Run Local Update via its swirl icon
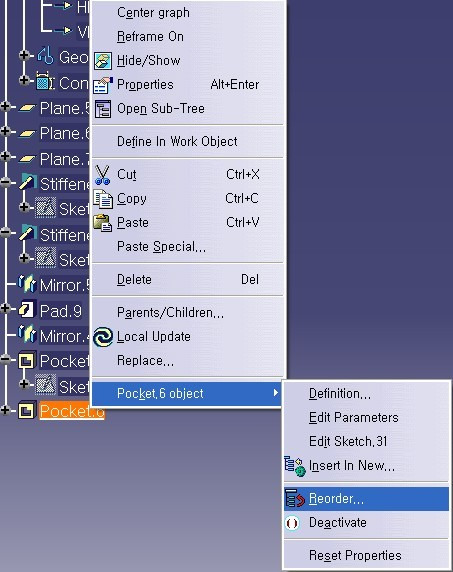 pyautogui.click(x=103, y=337)
